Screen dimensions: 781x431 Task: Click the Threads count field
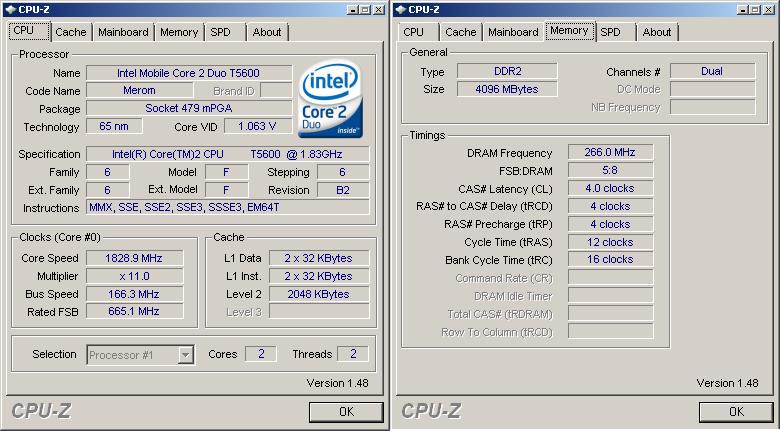353,354
